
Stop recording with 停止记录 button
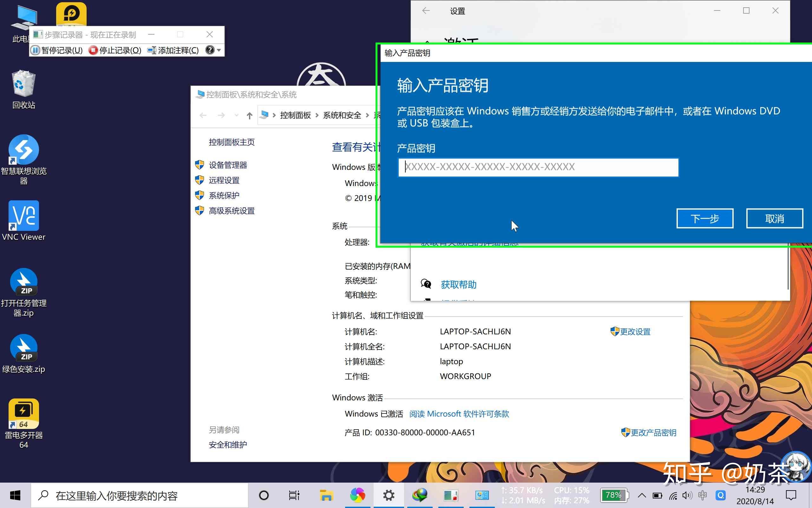[x=115, y=50]
